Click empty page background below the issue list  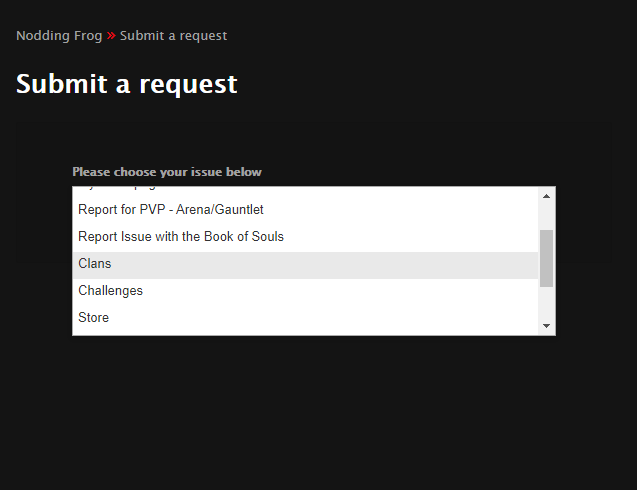[314, 410]
